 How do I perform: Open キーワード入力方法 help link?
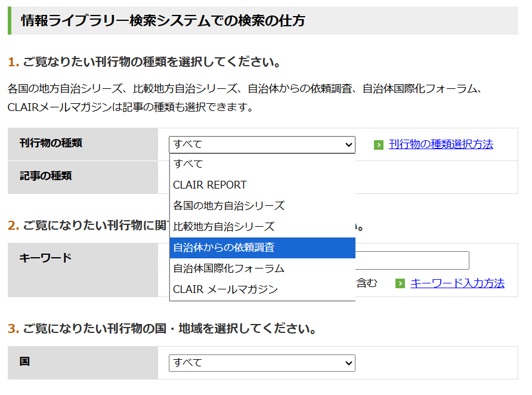pyautogui.click(x=457, y=283)
